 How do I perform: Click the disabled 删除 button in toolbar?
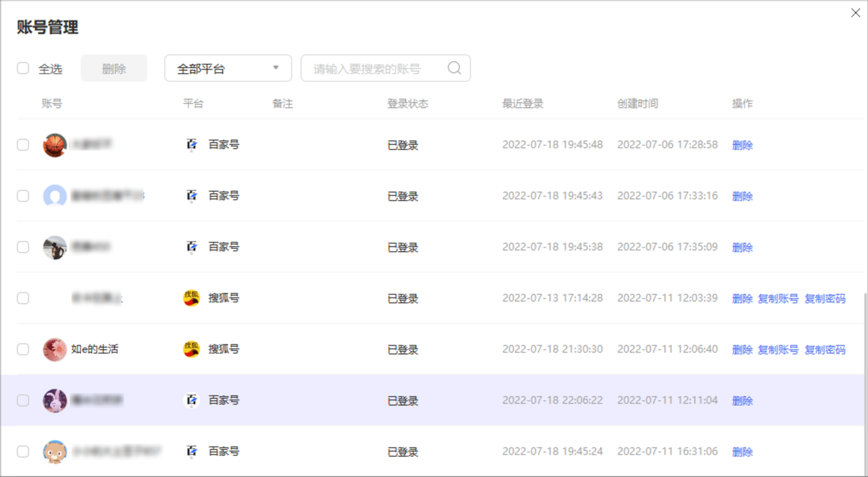coord(114,68)
